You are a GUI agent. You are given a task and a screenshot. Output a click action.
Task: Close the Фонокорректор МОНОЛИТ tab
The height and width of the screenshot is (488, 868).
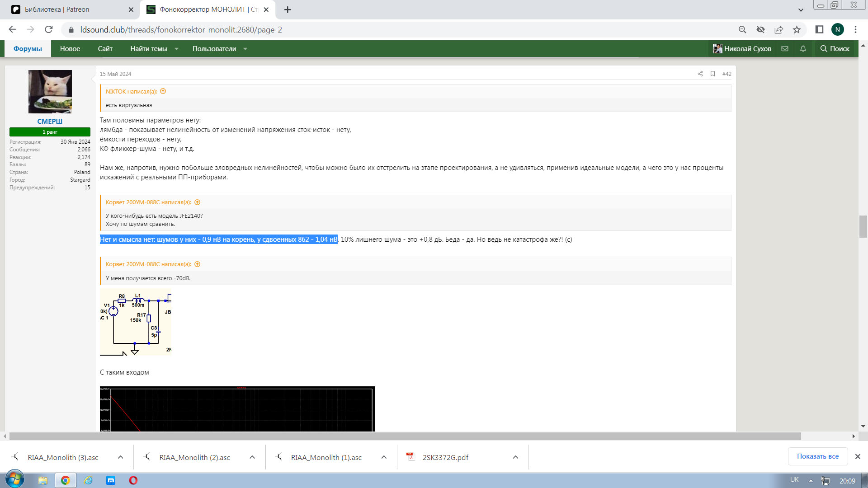[x=266, y=9]
